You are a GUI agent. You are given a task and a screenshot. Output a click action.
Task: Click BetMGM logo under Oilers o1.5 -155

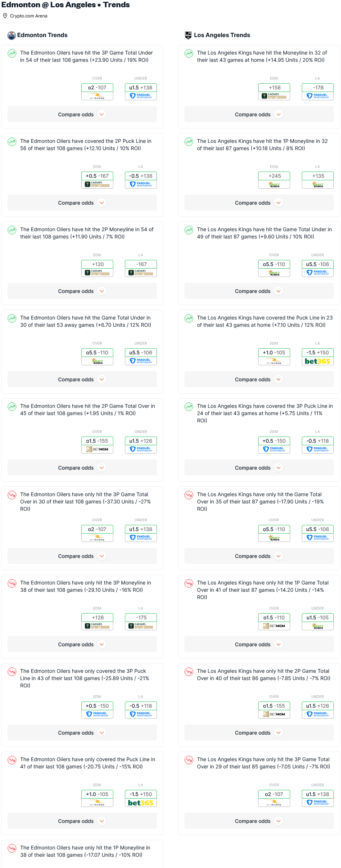(x=97, y=449)
